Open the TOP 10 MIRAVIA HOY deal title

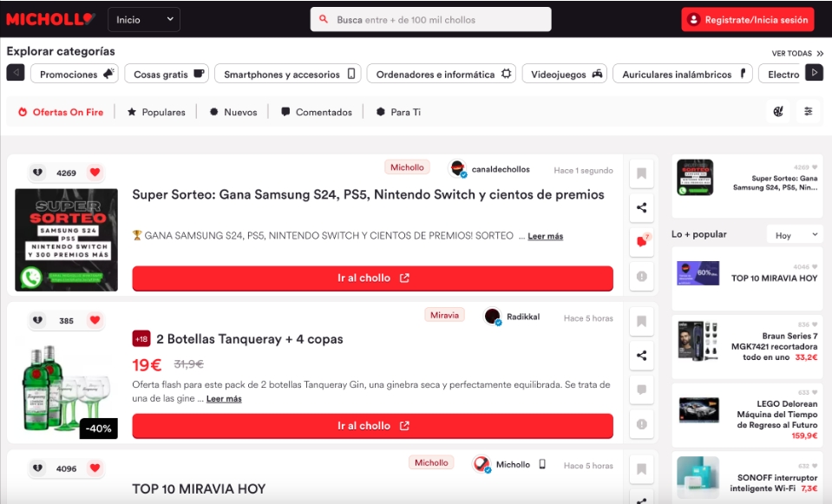[x=199, y=488]
